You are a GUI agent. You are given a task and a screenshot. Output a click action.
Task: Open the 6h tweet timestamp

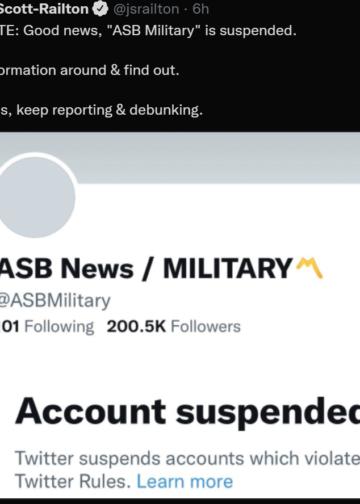pyautogui.click(x=200, y=9)
